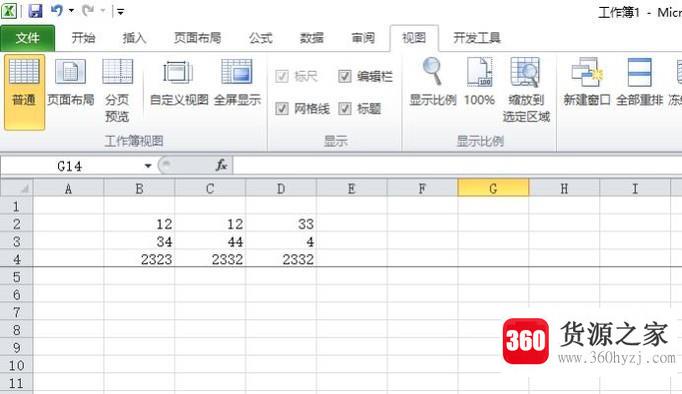Open the 页面布局 ribbon tab
This screenshot has height=394, width=682.
pos(197,38)
